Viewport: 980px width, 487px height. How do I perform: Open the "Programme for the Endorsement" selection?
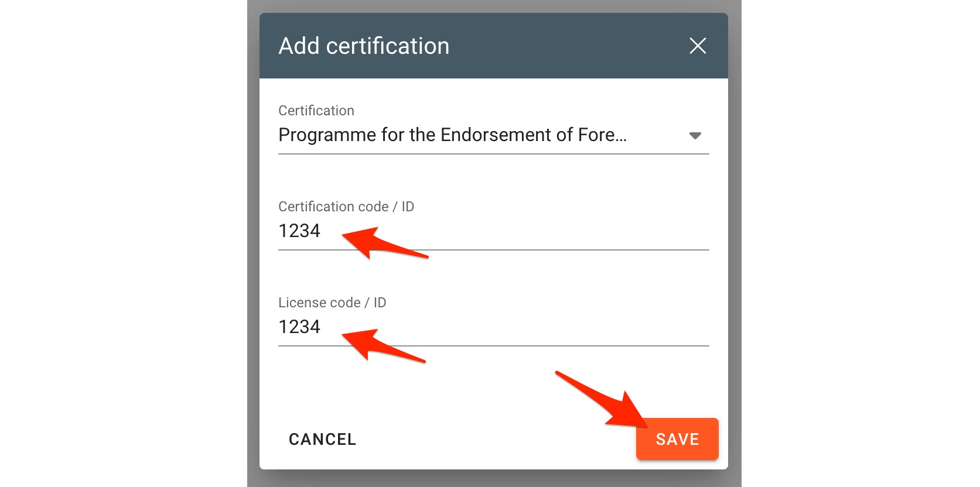(x=452, y=135)
